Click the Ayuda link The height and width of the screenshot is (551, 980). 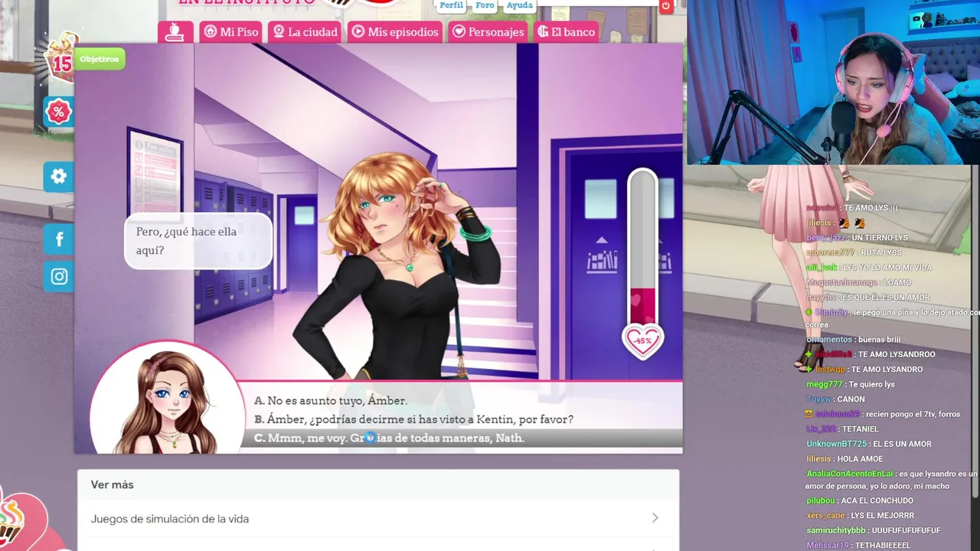[x=519, y=5]
